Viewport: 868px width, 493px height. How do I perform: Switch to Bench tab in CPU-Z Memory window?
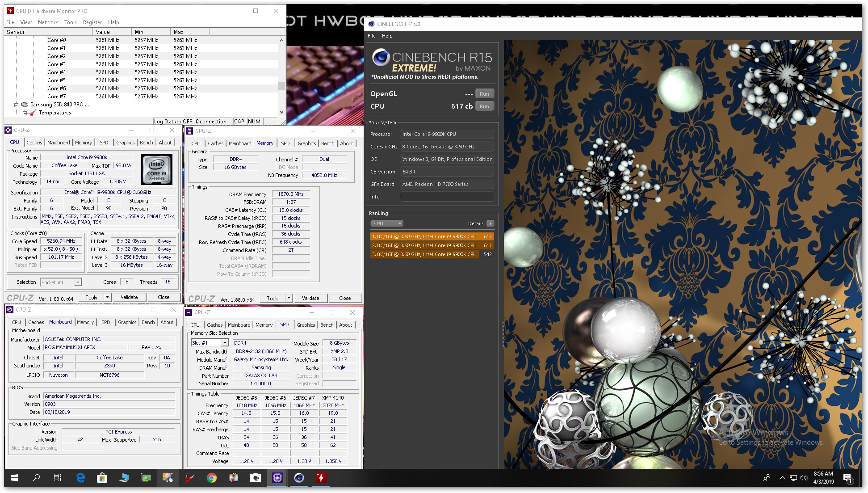(x=327, y=143)
